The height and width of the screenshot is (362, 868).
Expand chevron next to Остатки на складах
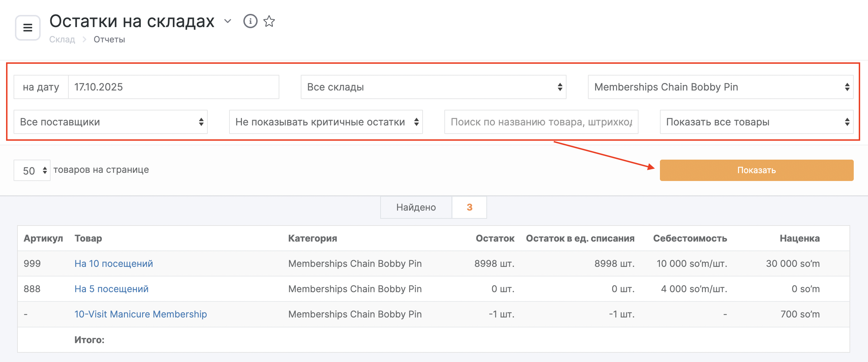point(228,21)
